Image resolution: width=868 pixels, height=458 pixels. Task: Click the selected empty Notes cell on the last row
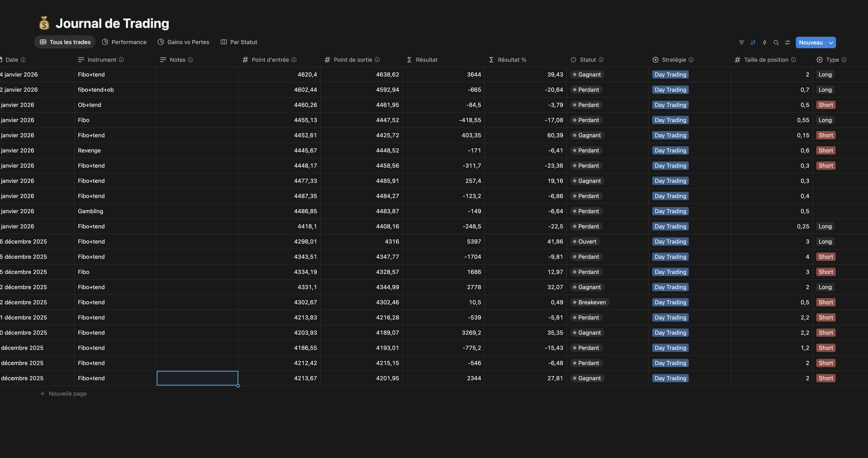(x=197, y=378)
